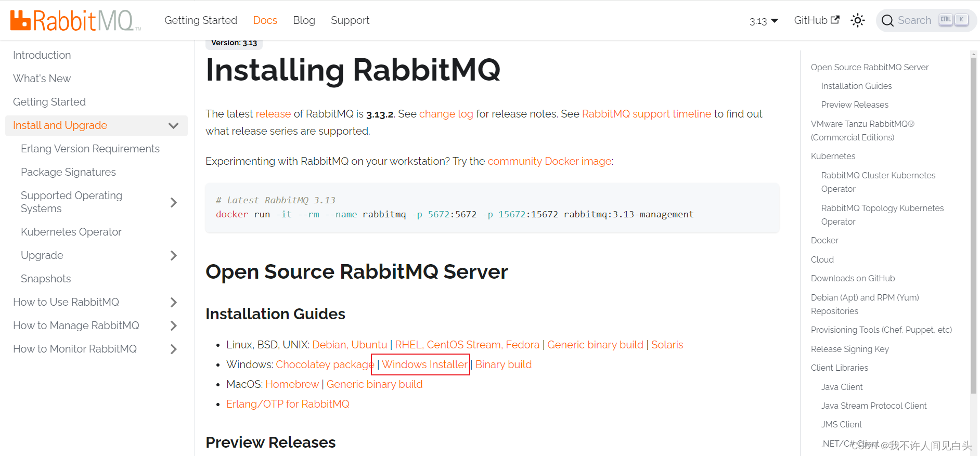
Task: Jump to Cloud in table of contents
Action: (x=822, y=259)
